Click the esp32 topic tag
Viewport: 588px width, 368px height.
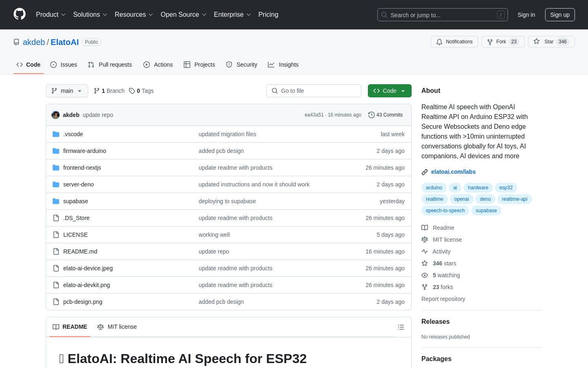(x=506, y=188)
